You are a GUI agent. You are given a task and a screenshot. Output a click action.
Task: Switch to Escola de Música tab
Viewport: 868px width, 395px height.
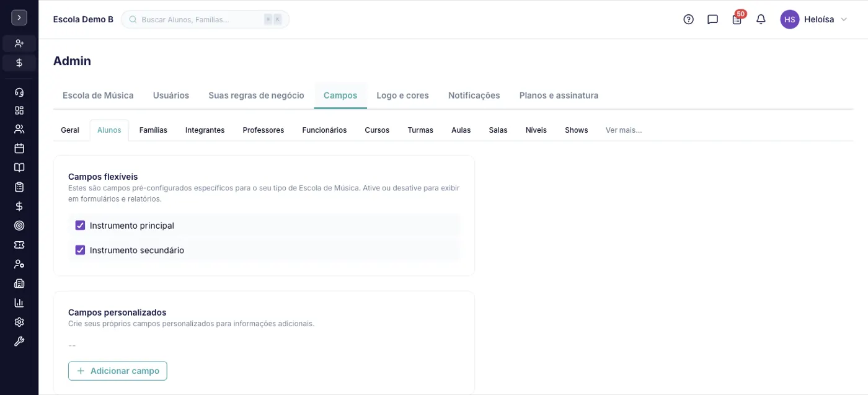click(98, 95)
